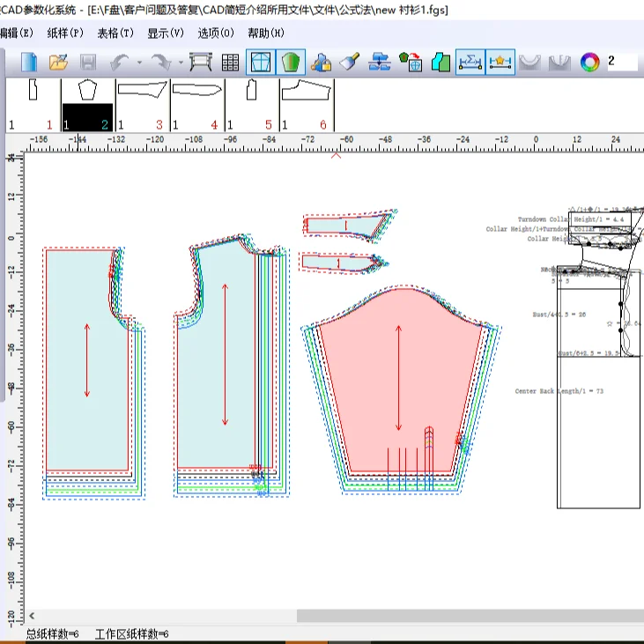Open the undo history dropdown arrow
The width and height of the screenshot is (644, 644).
140,63
